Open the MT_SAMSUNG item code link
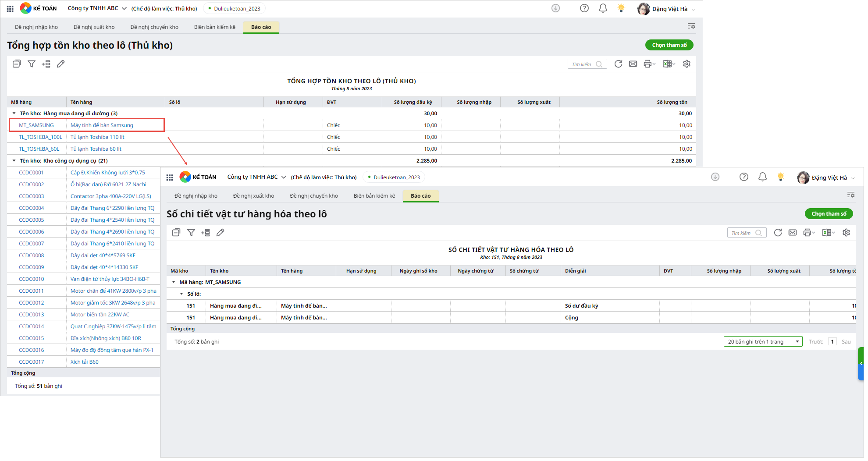 36,125
